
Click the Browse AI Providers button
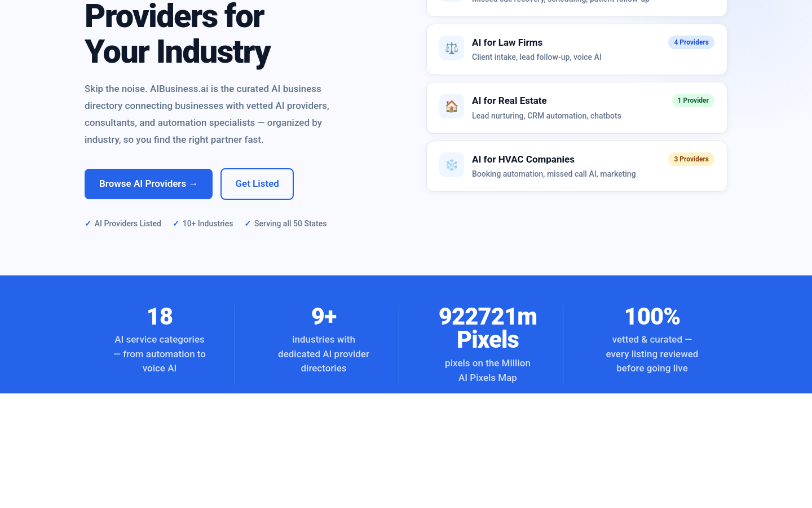click(148, 184)
